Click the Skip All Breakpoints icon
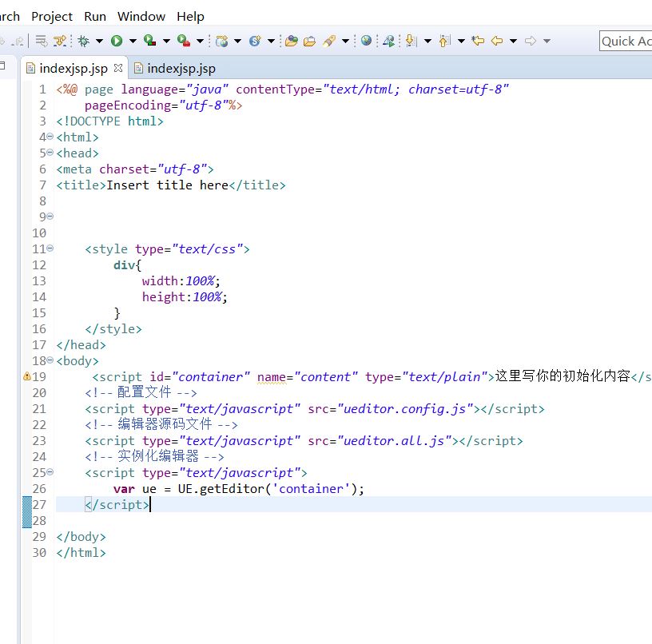The image size is (652, 644). 42,41
